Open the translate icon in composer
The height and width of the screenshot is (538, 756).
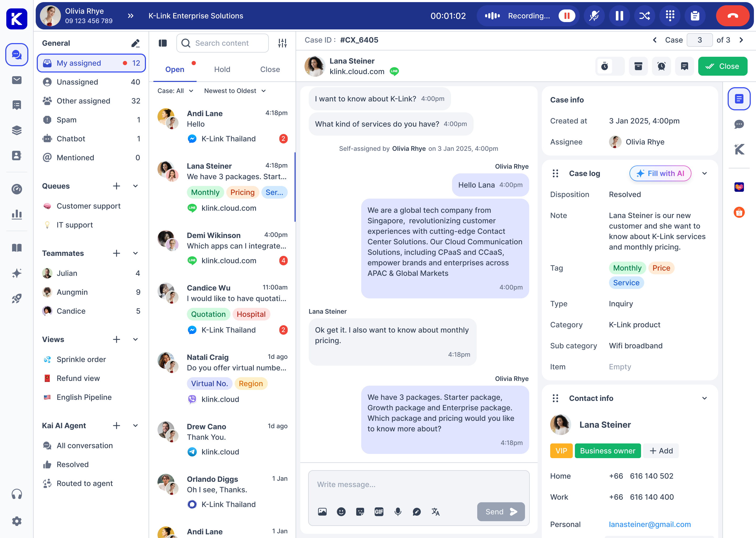click(x=435, y=512)
